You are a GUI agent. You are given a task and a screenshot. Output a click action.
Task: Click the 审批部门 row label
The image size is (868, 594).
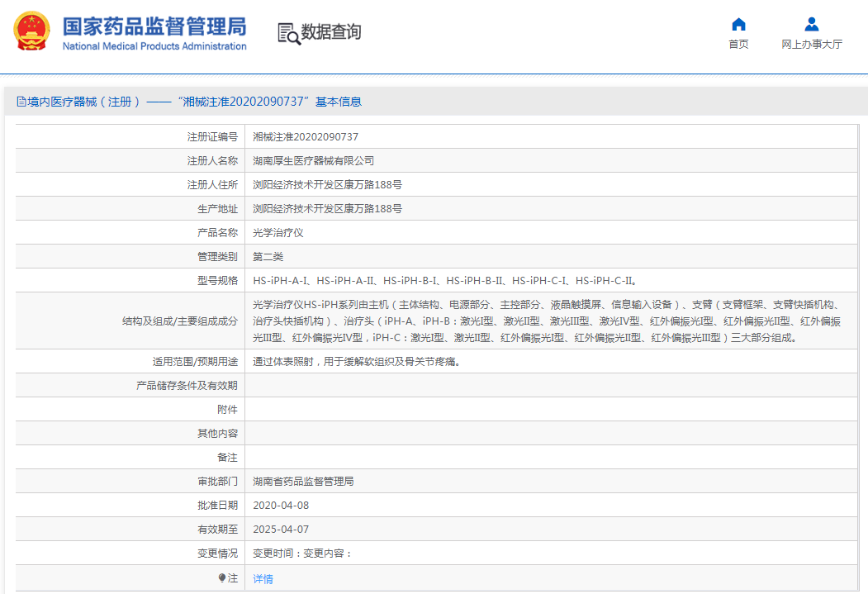tap(217, 482)
